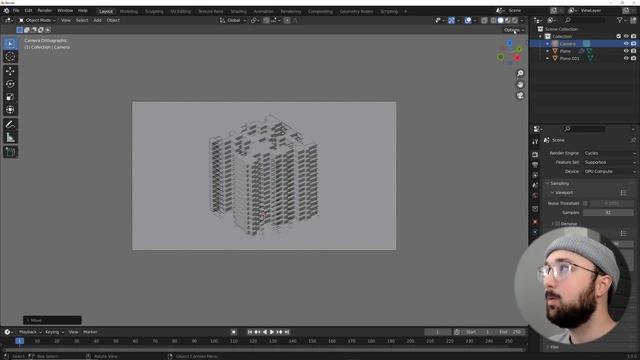The image size is (640, 360).
Task: Open the timeline Playback popover
Action: [30, 332]
